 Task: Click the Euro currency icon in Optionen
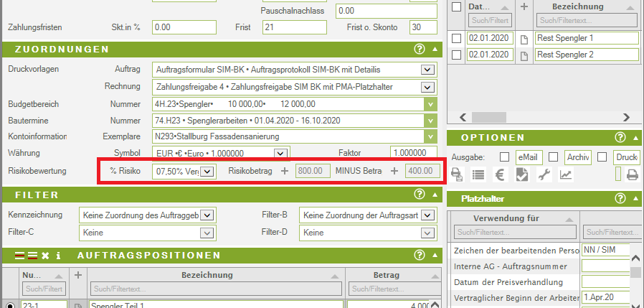click(x=501, y=174)
